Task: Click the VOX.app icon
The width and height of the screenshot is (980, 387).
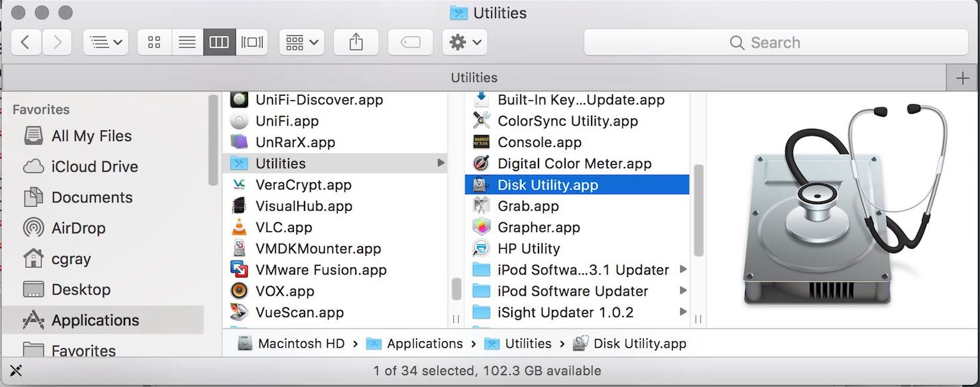Action: pos(239,291)
